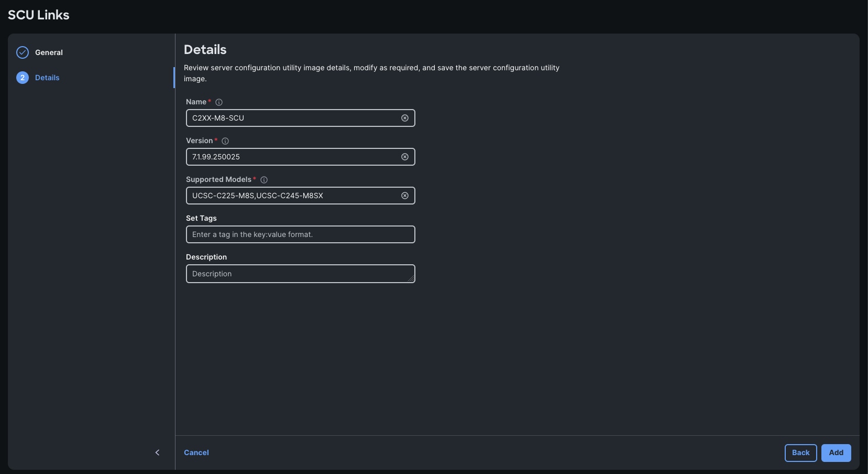
Task: Click the Supported Models info icon
Action: 263,179
